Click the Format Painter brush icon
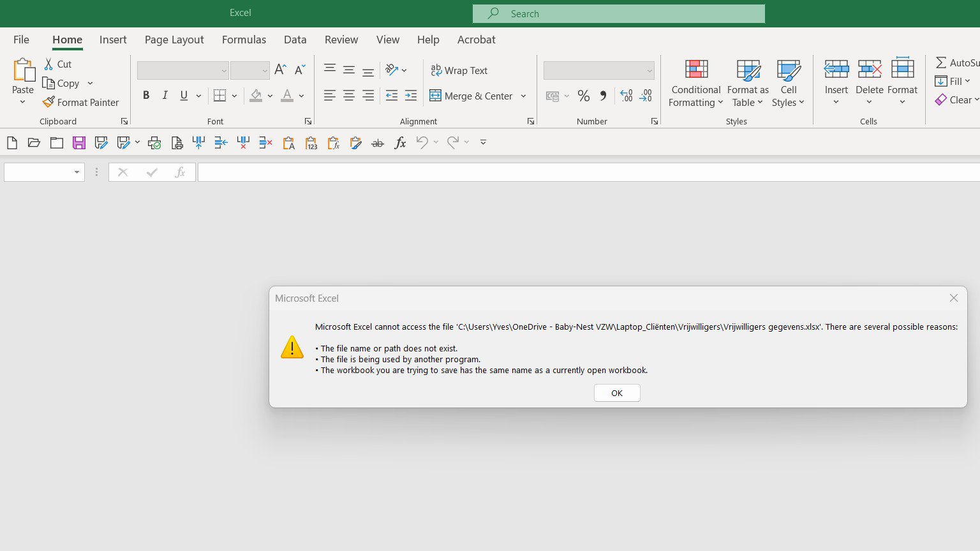The image size is (980, 551). (x=48, y=102)
